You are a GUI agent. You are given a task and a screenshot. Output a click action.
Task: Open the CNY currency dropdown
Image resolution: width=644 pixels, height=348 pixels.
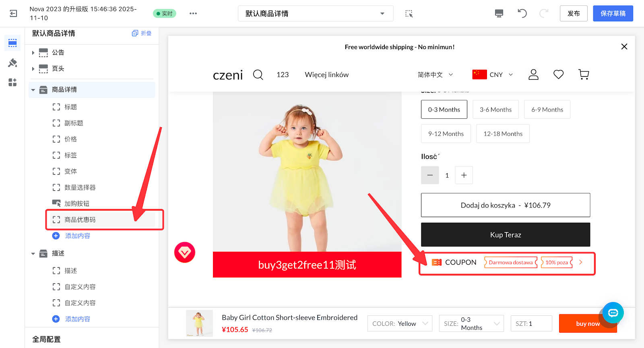tap(493, 75)
